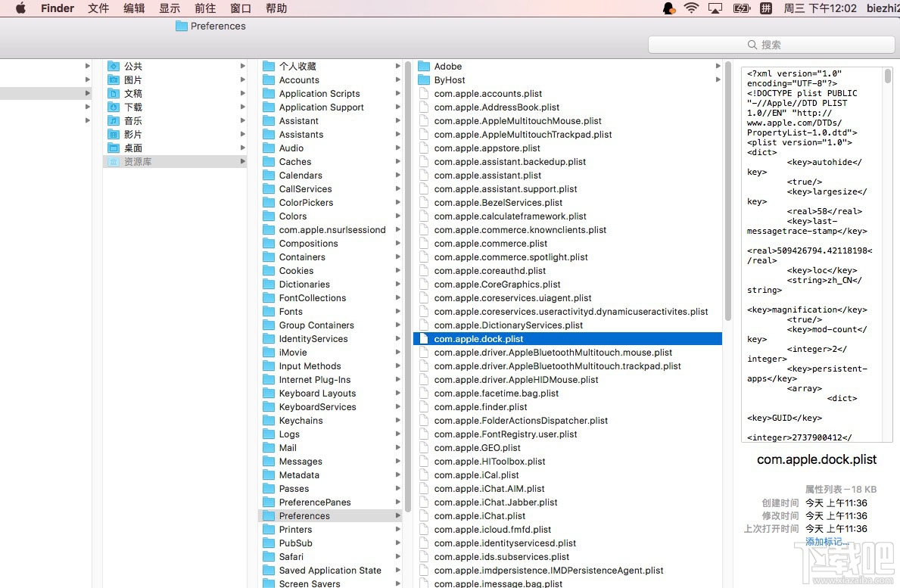
Task: Select com.apple.iCal.plist
Action: [x=476, y=475]
